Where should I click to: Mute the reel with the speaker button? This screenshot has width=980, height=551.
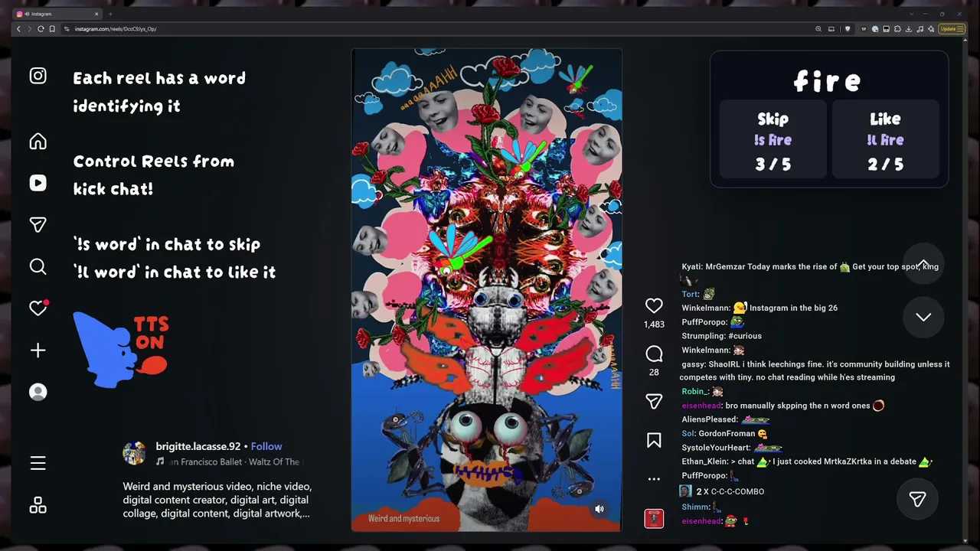tap(599, 509)
